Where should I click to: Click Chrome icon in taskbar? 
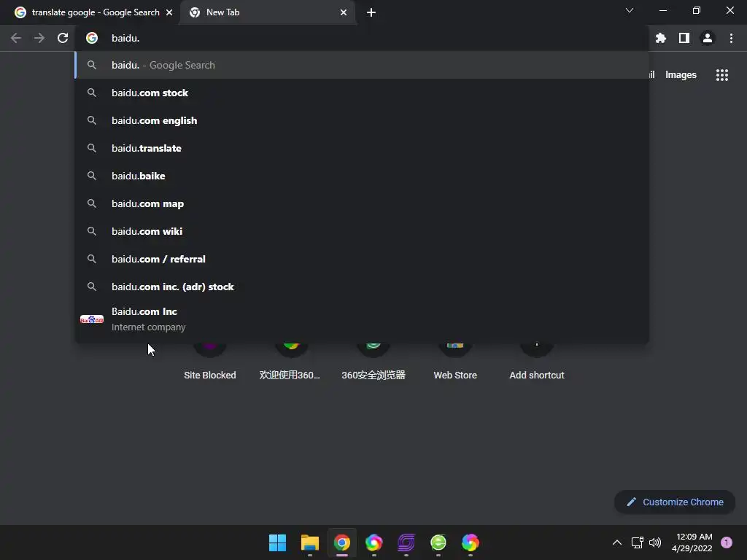coord(341,542)
